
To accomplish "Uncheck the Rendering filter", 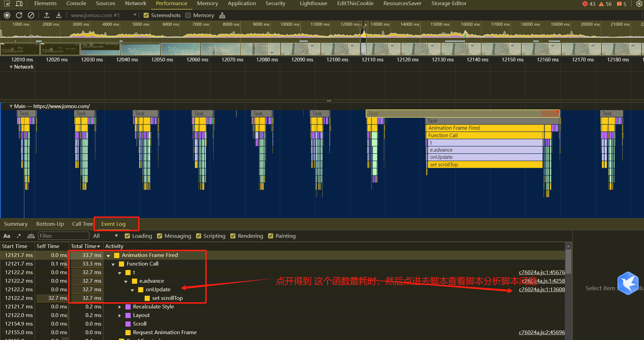I will point(233,236).
